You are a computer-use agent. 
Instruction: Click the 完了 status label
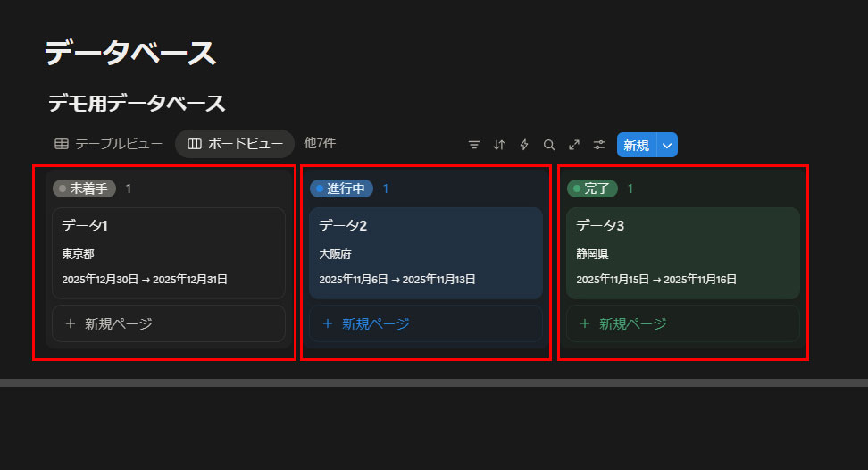(x=592, y=189)
